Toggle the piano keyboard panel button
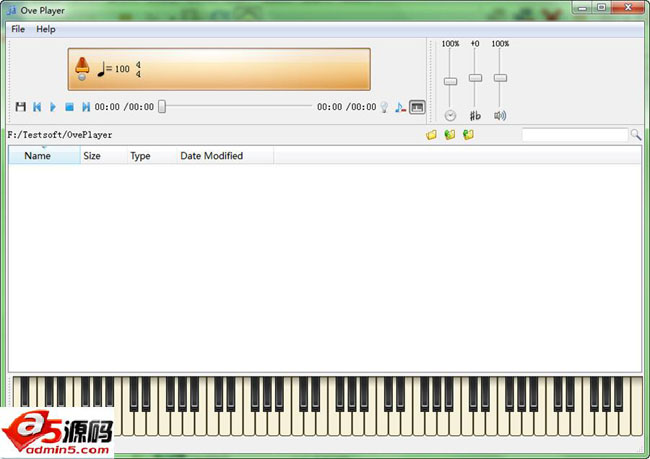This screenshot has height=459, width=650. pyautogui.click(x=417, y=107)
